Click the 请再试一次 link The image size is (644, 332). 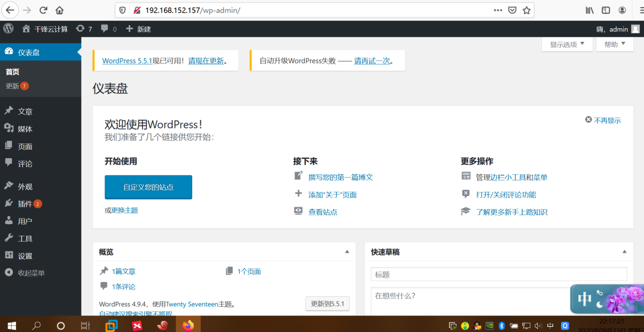point(372,60)
